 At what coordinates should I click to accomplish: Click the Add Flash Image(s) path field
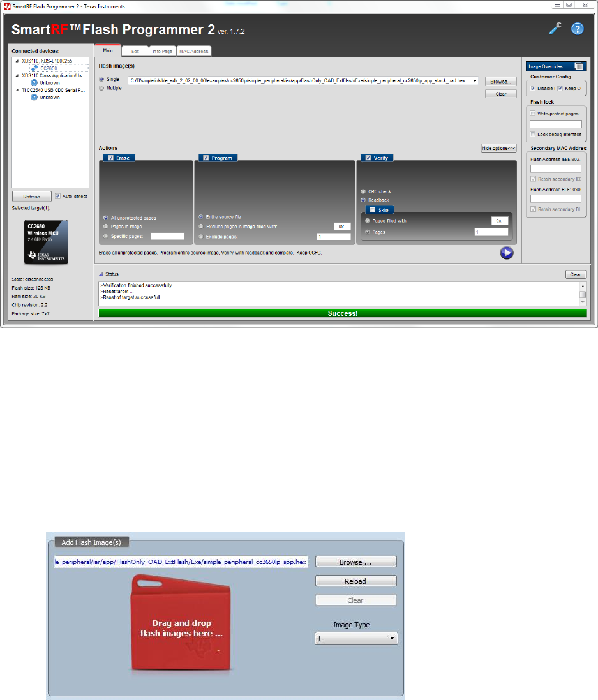click(181, 562)
